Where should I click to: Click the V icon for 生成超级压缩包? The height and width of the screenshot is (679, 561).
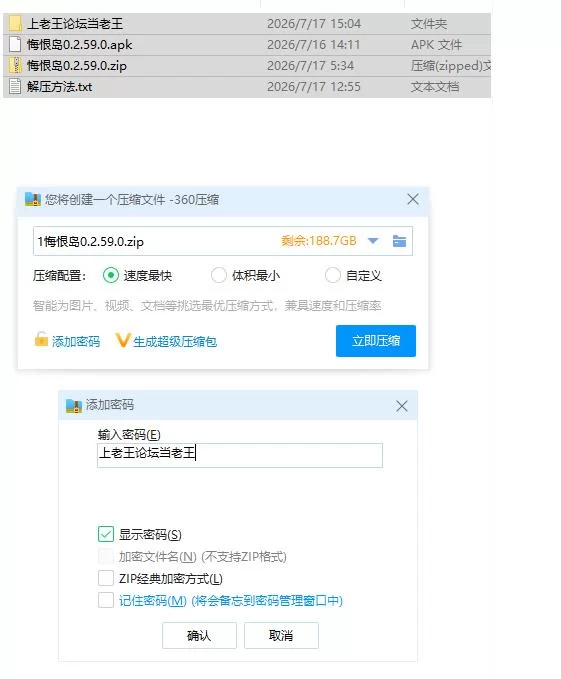click(123, 340)
